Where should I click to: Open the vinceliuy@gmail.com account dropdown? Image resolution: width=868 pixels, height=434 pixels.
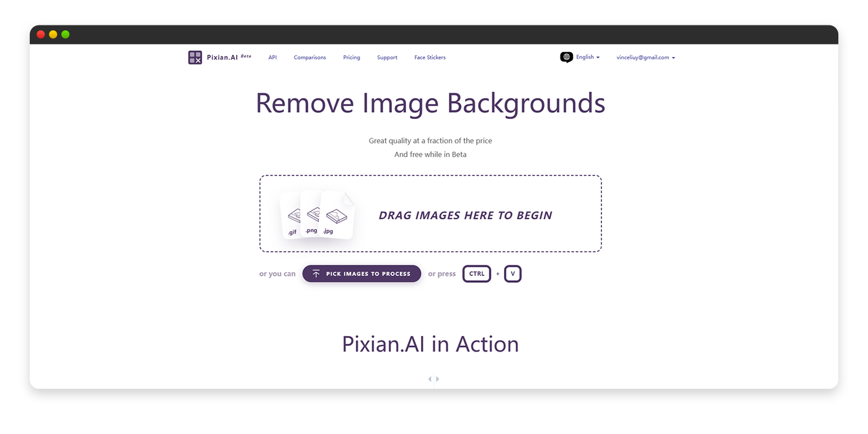pyautogui.click(x=645, y=58)
